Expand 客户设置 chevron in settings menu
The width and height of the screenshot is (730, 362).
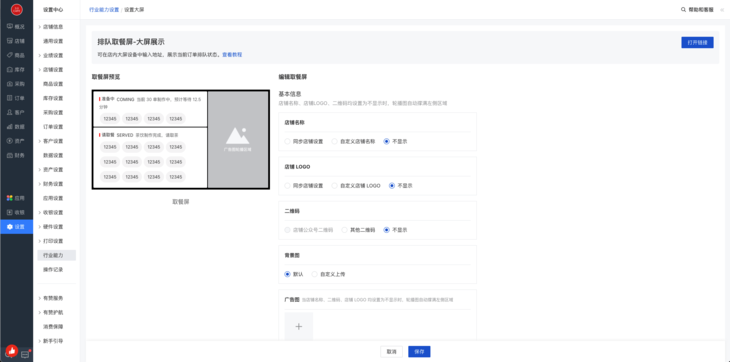[x=40, y=141]
